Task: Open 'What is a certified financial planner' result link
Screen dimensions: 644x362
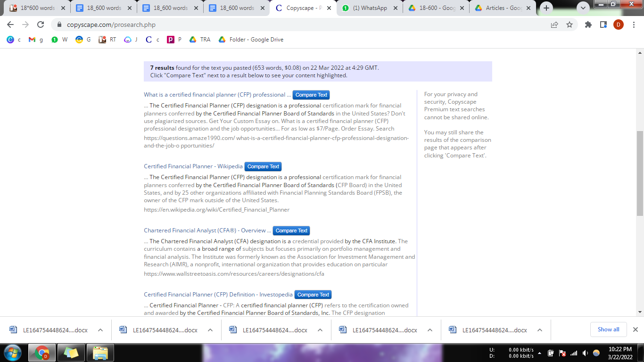Action: click(217, 95)
